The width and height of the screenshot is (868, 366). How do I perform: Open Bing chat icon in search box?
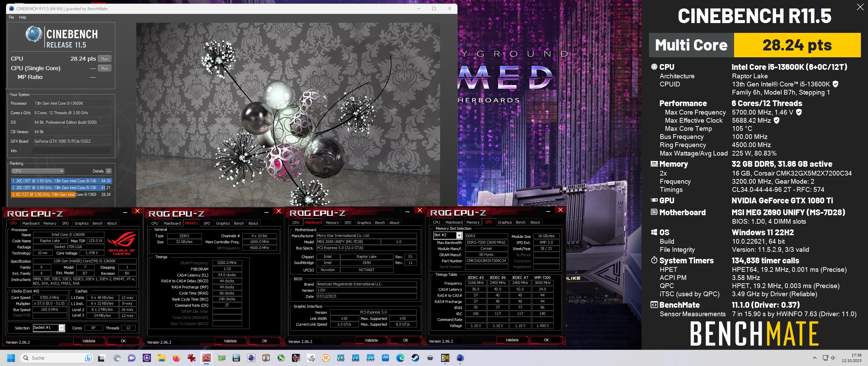tap(88, 358)
